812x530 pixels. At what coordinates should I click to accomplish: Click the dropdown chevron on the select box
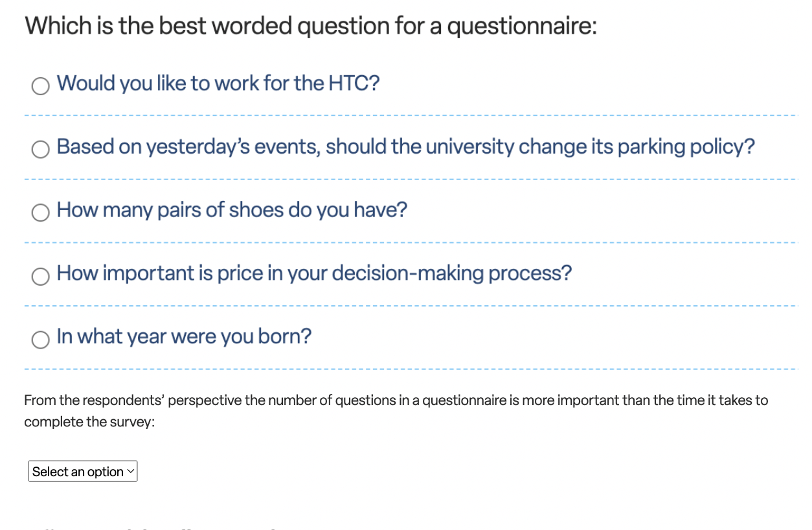coord(130,471)
